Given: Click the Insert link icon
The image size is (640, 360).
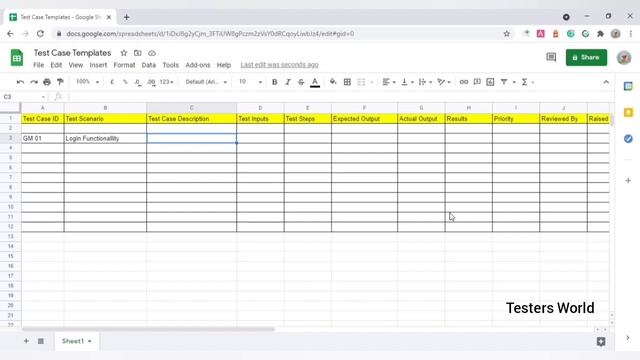Looking at the screenshot, I should 464,82.
